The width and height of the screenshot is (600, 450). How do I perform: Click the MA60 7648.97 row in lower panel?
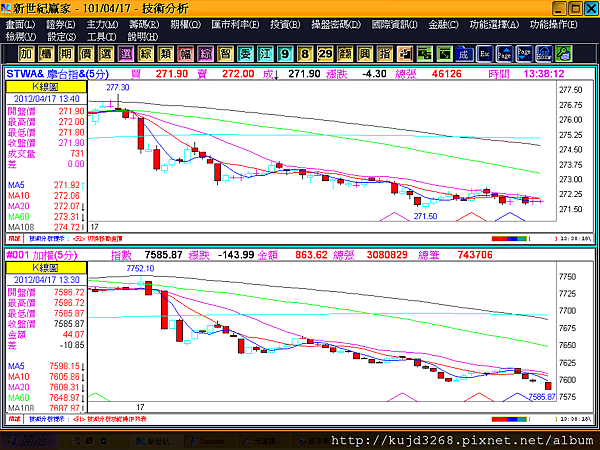pyautogui.click(x=46, y=398)
